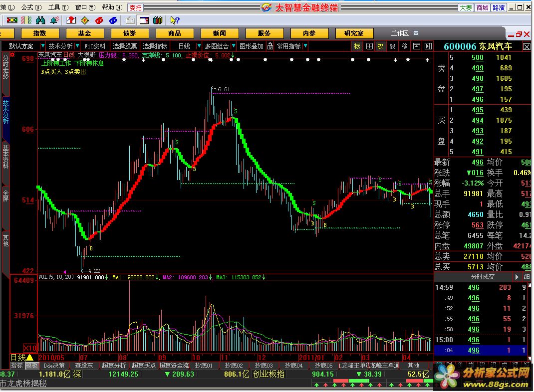Click the crosshair grid icon
Screen dimensions: 534x392
pos(369,46)
